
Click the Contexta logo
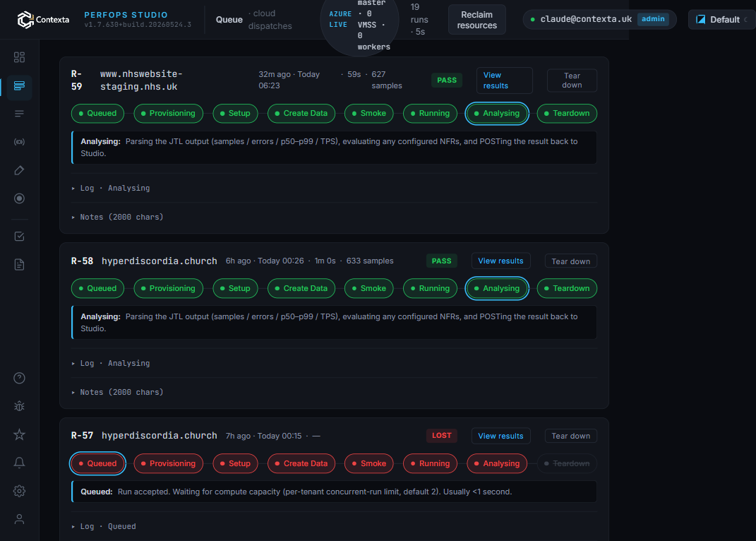click(43, 20)
